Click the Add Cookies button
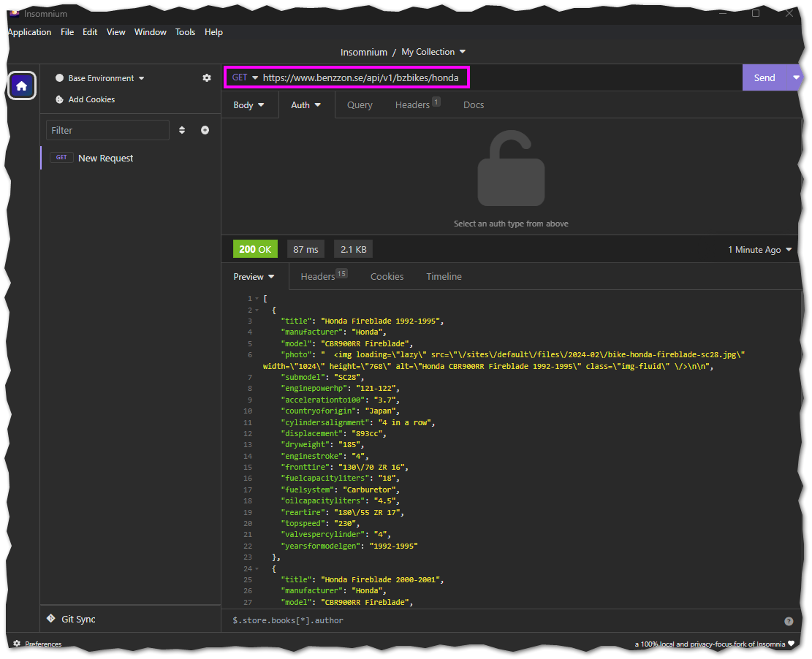 coord(86,99)
